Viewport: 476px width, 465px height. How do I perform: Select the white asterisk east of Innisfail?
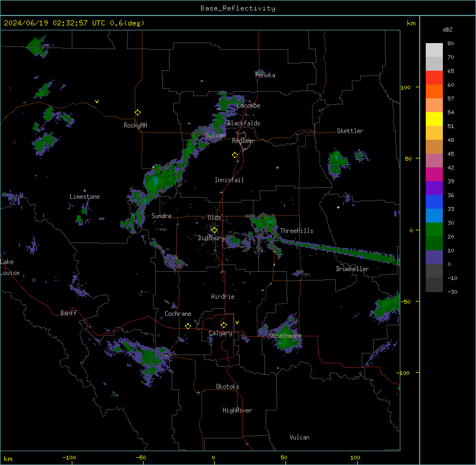(277, 167)
